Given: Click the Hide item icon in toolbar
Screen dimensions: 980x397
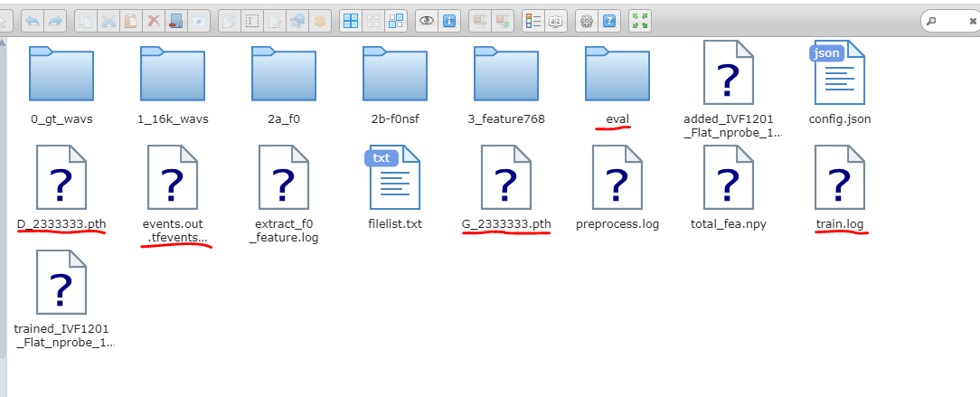Looking at the screenshot, I should point(199,22).
